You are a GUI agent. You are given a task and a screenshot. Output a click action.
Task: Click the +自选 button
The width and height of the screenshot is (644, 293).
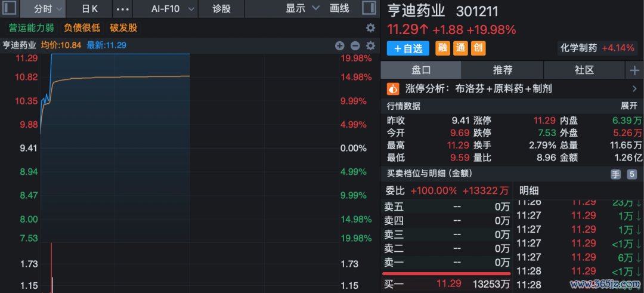coord(408,48)
